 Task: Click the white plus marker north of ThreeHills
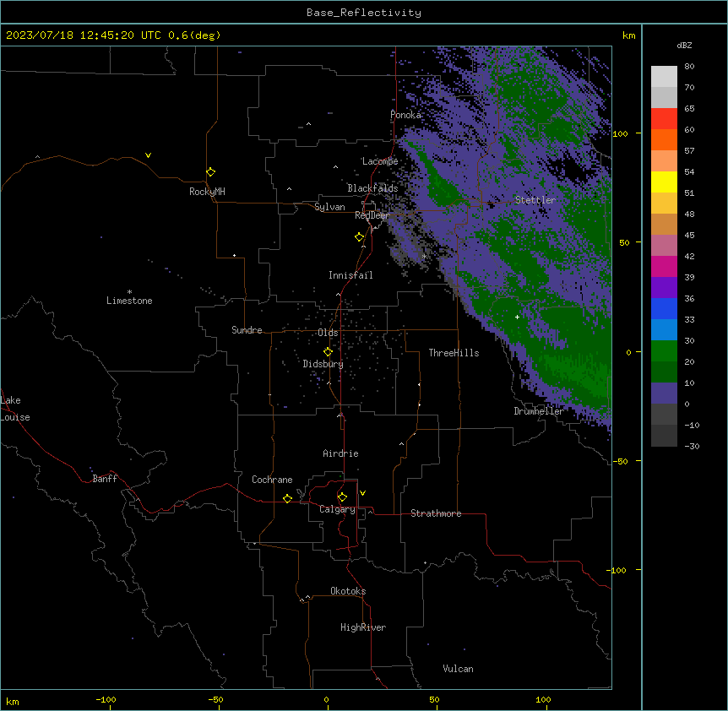pyautogui.click(x=517, y=317)
